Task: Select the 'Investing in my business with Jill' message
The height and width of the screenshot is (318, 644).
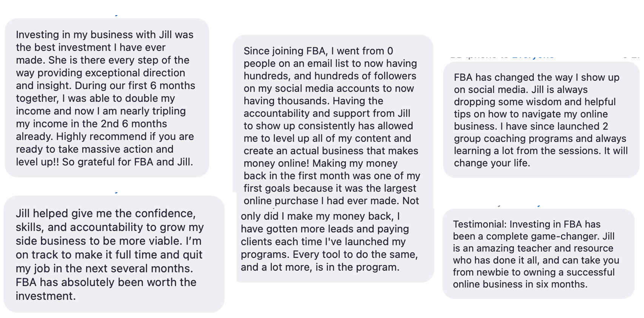Action: click(107, 98)
